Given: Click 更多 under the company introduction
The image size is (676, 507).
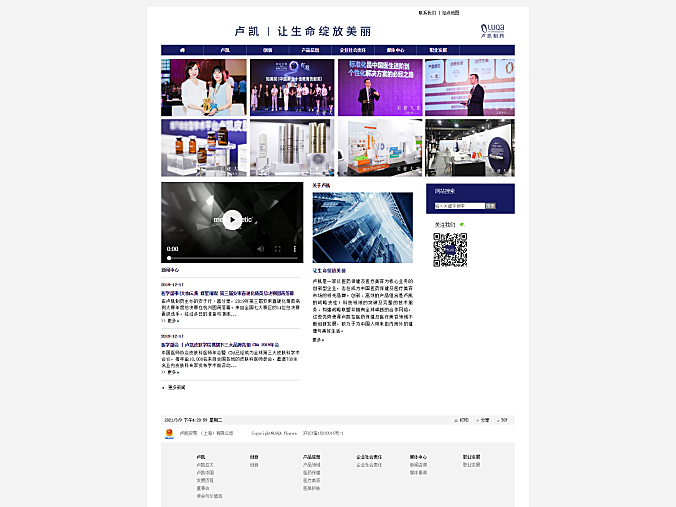Looking at the screenshot, I should pyautogui.click(x=318, y=340).
